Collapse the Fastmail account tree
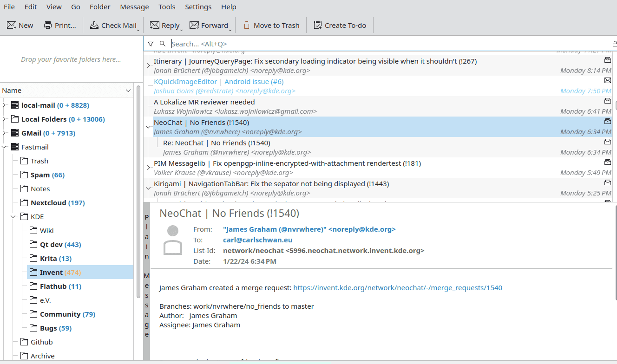Image resolution: width=617 pixels, height=364 pixels. click(4, 147)
